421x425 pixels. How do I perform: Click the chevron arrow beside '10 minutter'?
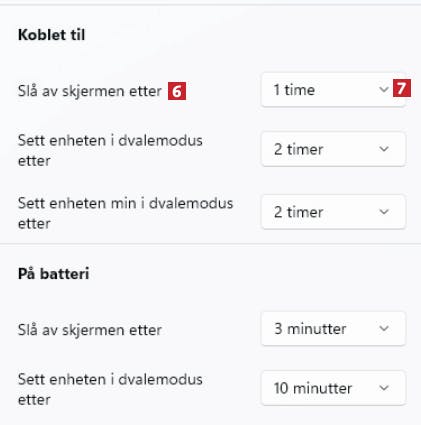click(384, 388)
